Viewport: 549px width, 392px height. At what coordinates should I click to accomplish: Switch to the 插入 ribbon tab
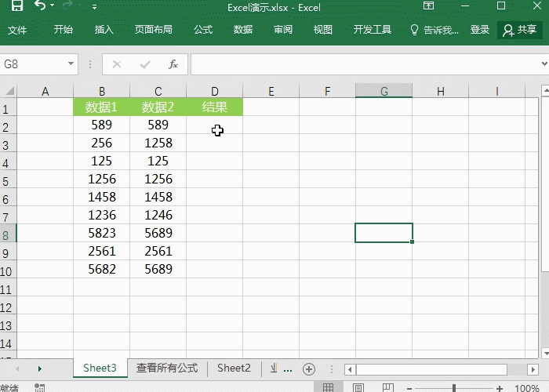pos(104,30)
